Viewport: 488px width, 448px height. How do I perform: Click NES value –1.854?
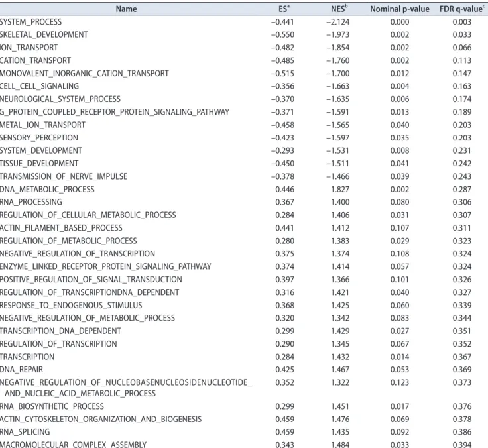(337, 48)
